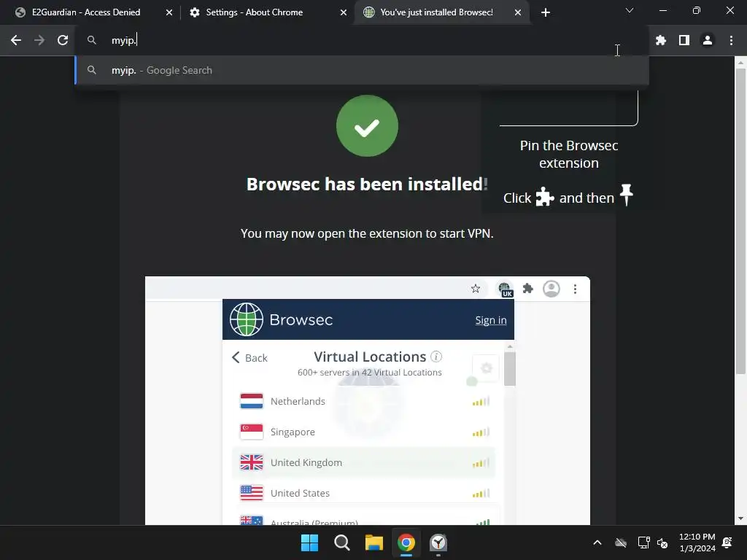This screenshot has height=560, width=747.
Task: Click the Netherlands signal strength bars
Action: pos(481,402)
